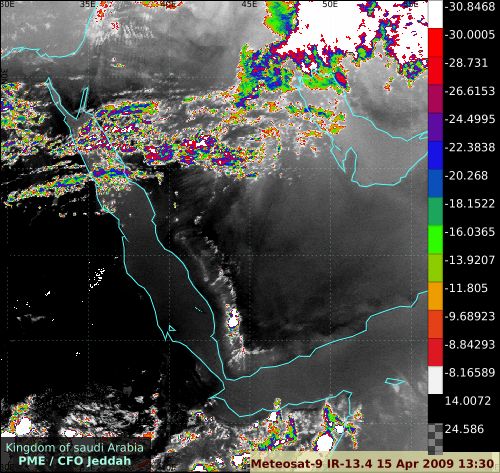This screenshot has width=500, height=473.
Task: Click the Kingdom of saudi Arabia text
Action: tap(75, 447)
